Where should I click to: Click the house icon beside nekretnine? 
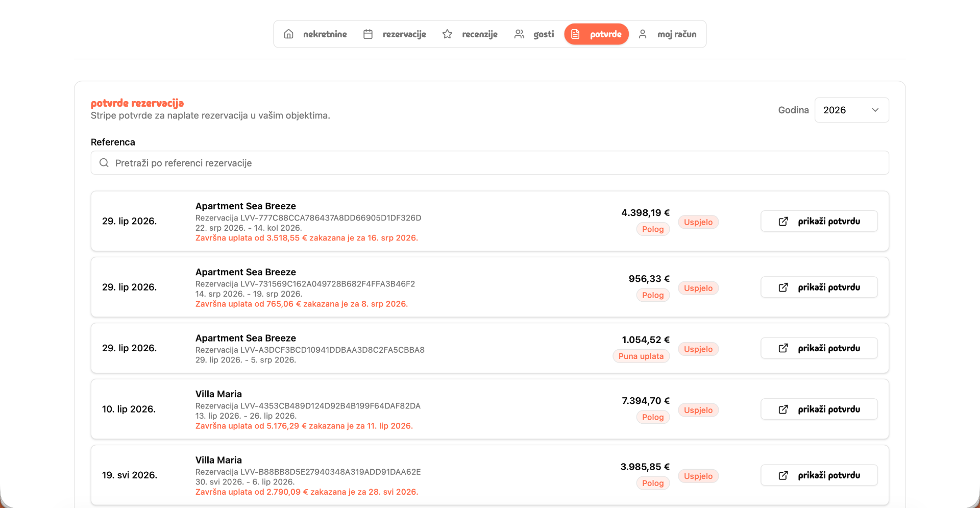point(288,34)
